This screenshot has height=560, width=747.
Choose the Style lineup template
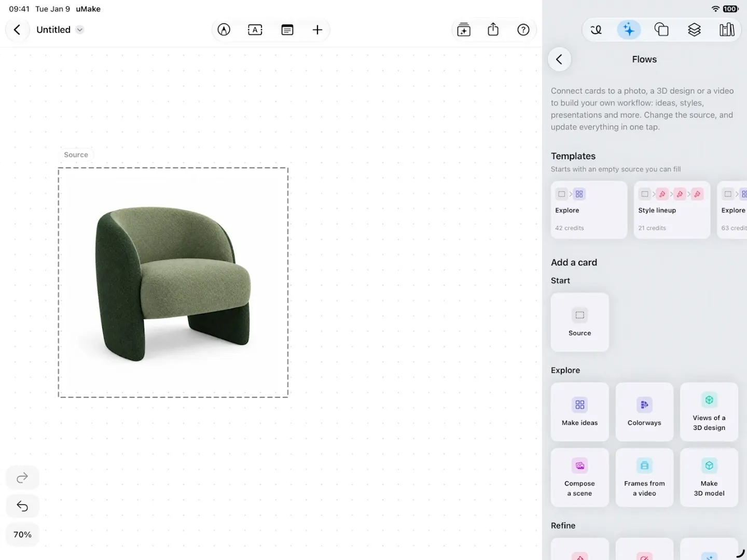[x=672, y=210]
